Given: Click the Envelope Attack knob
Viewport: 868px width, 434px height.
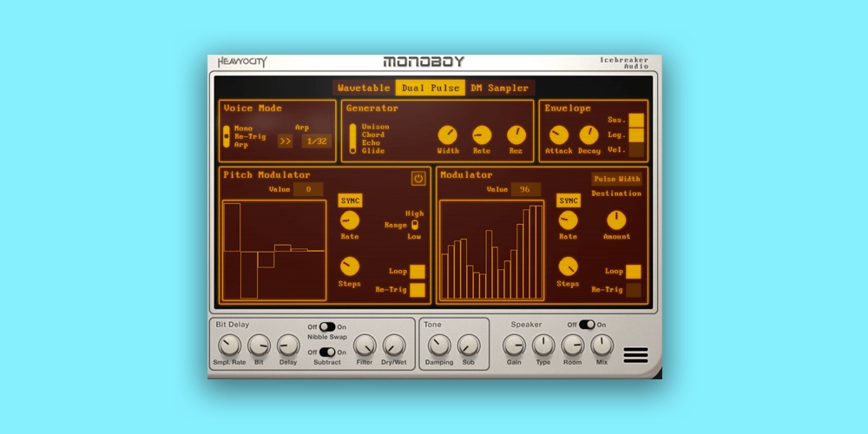Looking at the screenshot, I should tap(558, 135).
